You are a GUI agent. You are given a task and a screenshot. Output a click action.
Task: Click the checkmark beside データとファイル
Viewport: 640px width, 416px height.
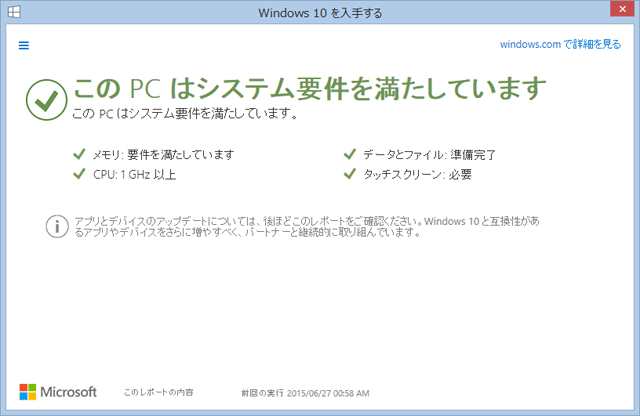[x=349, y=154]
